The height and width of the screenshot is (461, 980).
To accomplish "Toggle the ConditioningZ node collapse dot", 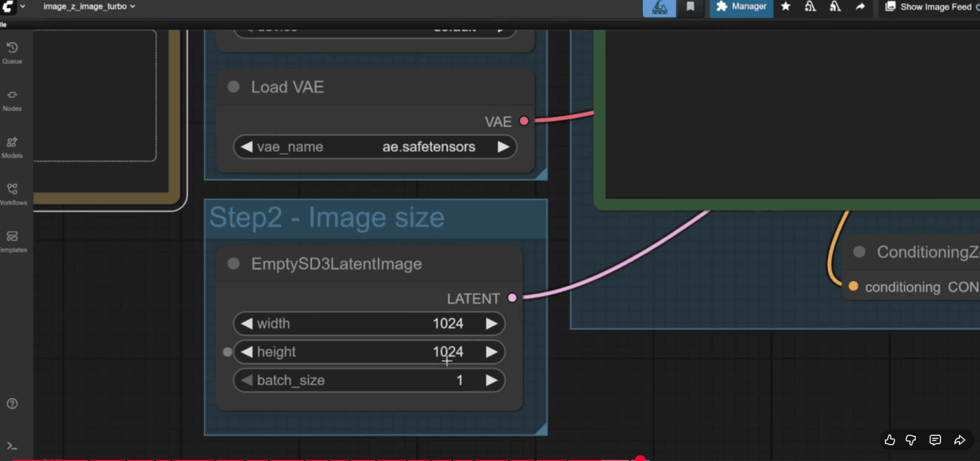I will (x=859, y=252).
